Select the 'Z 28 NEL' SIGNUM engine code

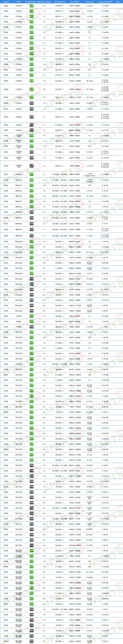105,263
